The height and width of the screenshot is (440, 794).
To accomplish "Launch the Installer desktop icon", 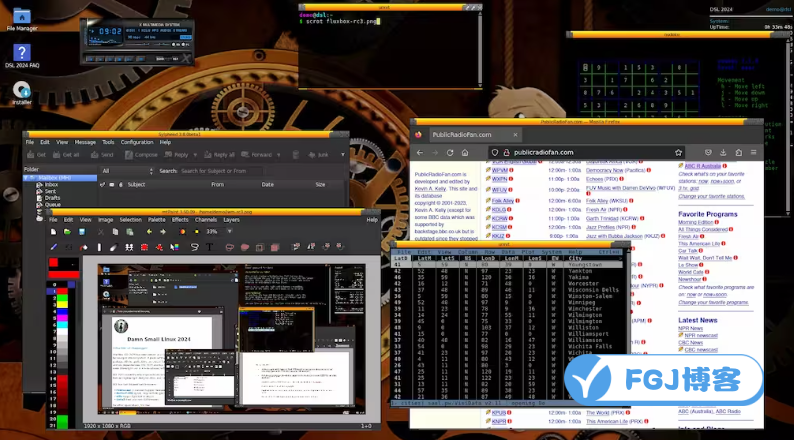I will click(x=22, y=90).
